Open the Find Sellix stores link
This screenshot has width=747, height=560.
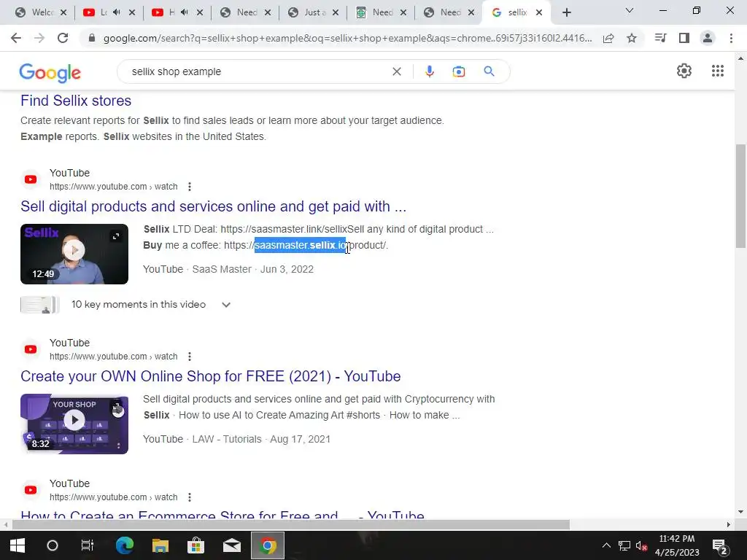[x=76, y=101]
